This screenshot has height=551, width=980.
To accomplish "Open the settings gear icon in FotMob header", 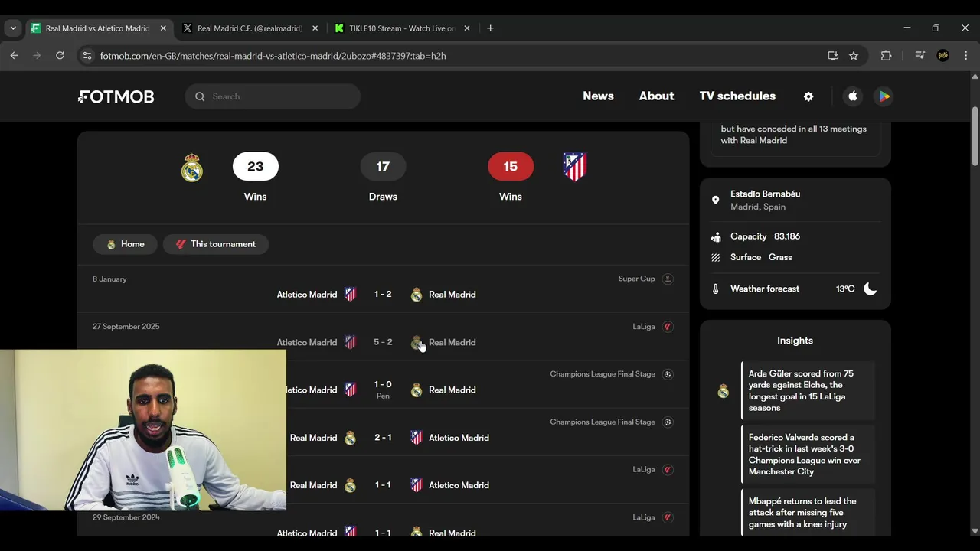I will (808, 96).
